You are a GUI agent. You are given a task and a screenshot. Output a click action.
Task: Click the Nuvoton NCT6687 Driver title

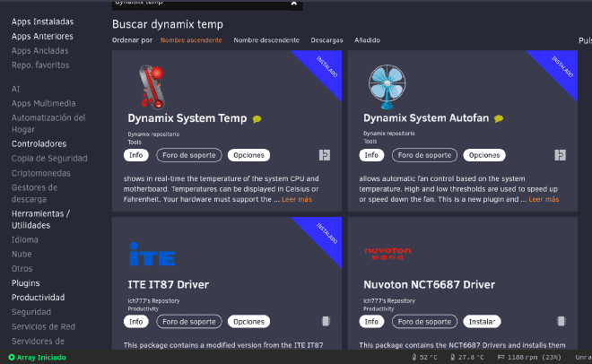point(429,285)
